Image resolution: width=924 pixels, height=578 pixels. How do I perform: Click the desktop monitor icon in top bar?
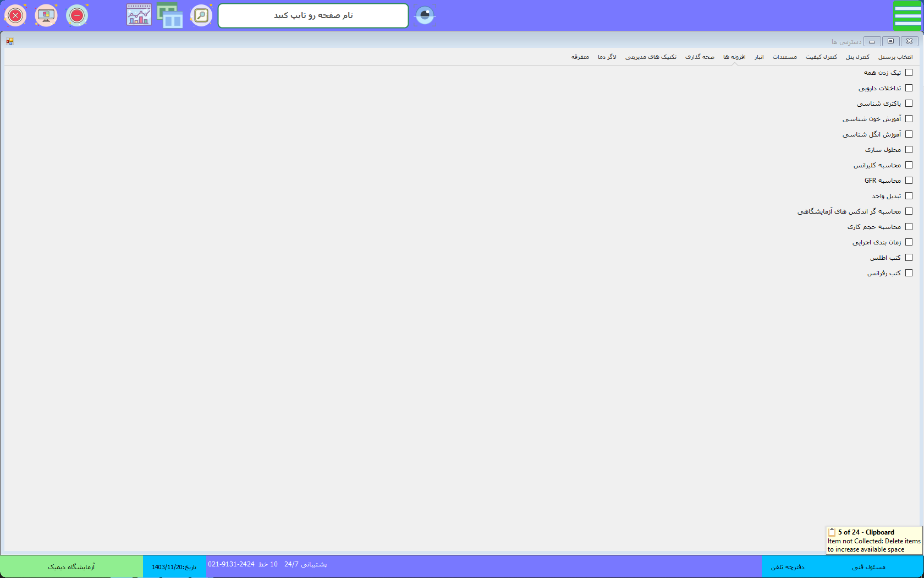point(46,15)
